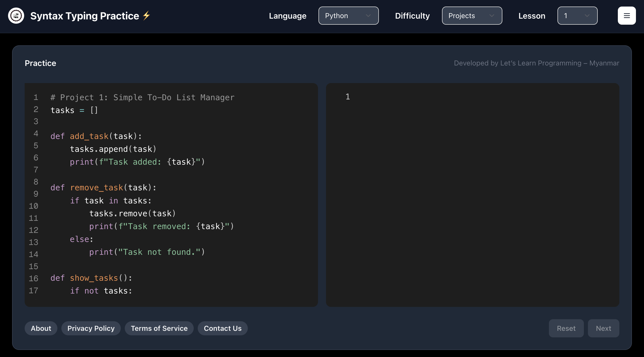Click the 'tasks.append(task)' line
644x357 pixels.
113,149
